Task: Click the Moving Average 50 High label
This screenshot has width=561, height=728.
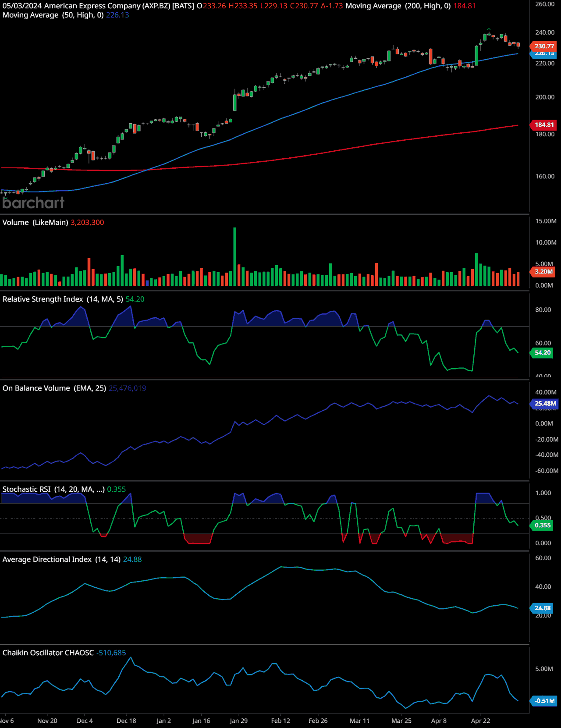Action: click(53, 15)
